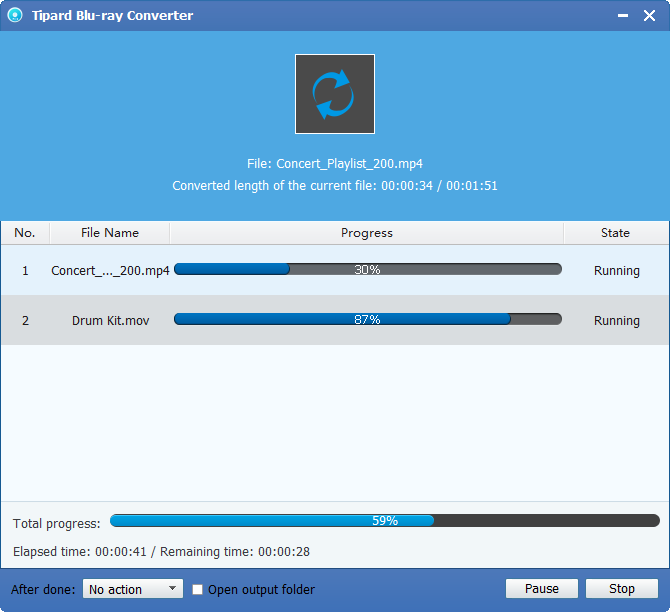This screenshot has width=670, height=612.
Task: Click the Tipard app logo icon
Action: (15, 15)
